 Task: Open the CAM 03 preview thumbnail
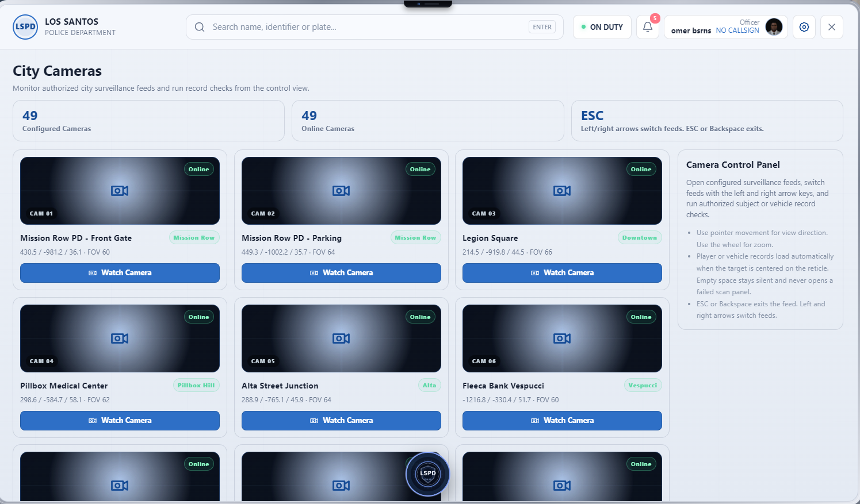[562, 191]
